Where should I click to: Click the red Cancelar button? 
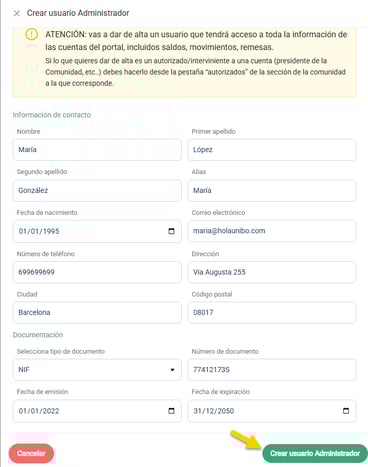(31, 453)
